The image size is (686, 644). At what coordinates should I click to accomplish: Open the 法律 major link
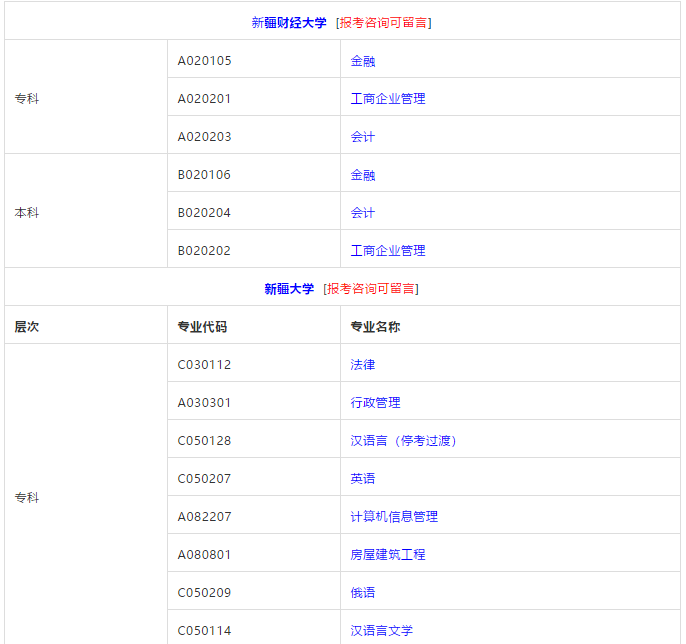[363, 365]
